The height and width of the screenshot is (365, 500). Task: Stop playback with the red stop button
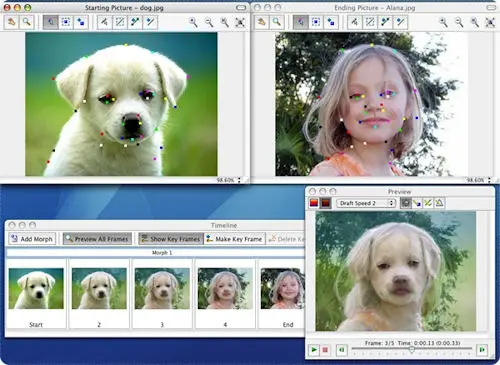click(326, 350)
